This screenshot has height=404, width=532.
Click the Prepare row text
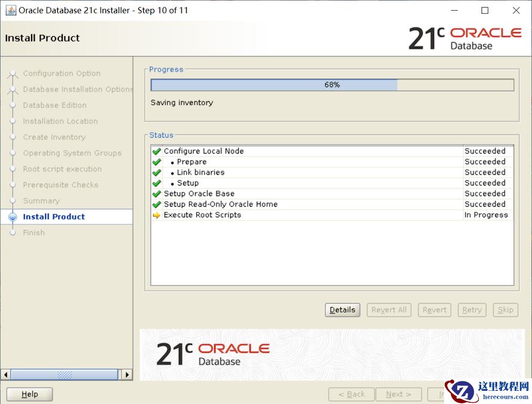click(x=192, y=162)
